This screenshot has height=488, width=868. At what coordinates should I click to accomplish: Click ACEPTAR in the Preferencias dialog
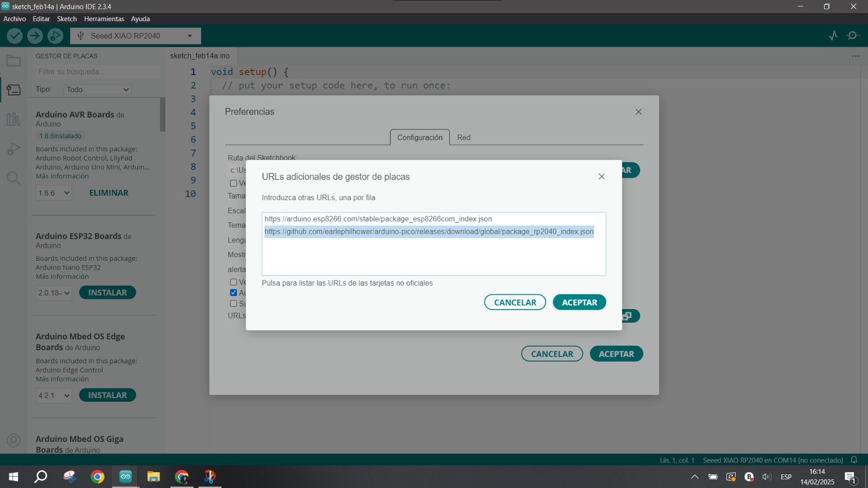click(x=616, y=354)
